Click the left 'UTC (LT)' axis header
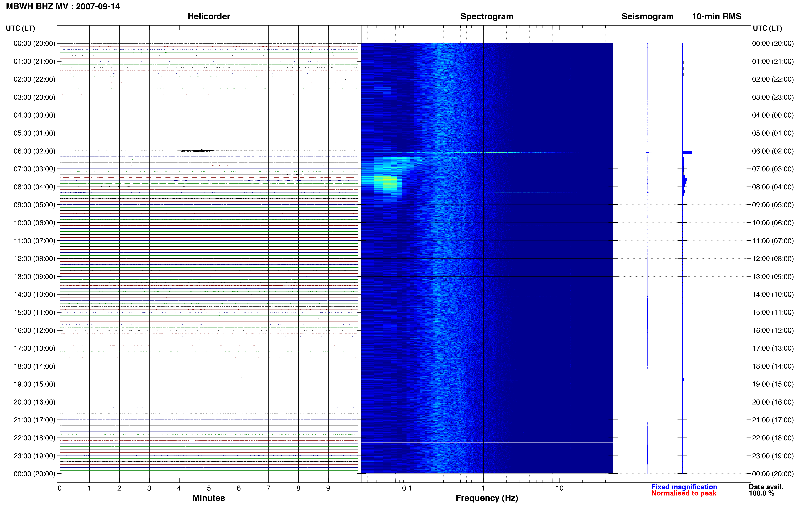The height and width of the screenshot is (508, 812). point(21,28)
